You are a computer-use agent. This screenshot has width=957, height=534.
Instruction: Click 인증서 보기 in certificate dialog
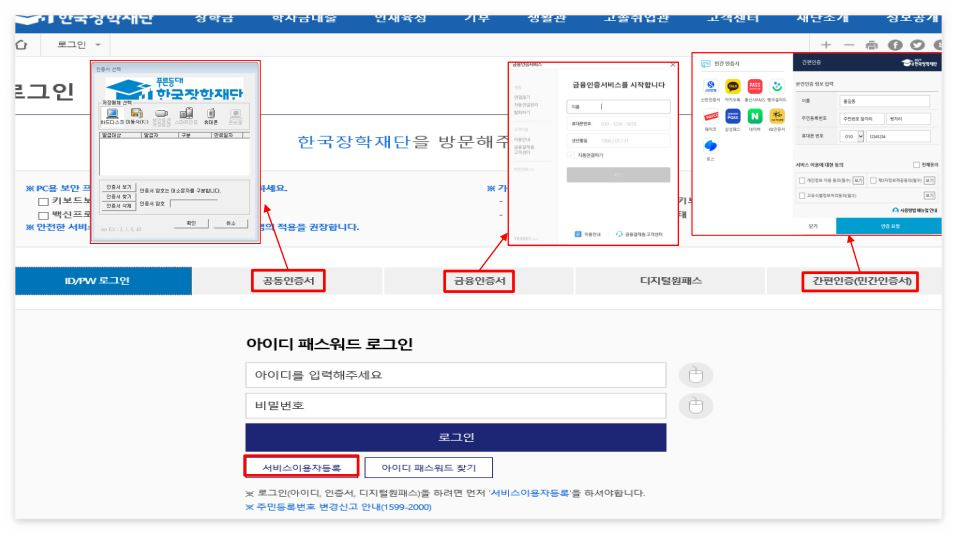click(x=118, y=187)
